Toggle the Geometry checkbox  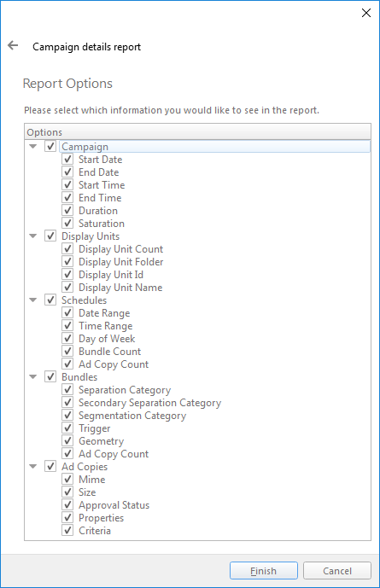pyautogui.click(x=67, y=441)
